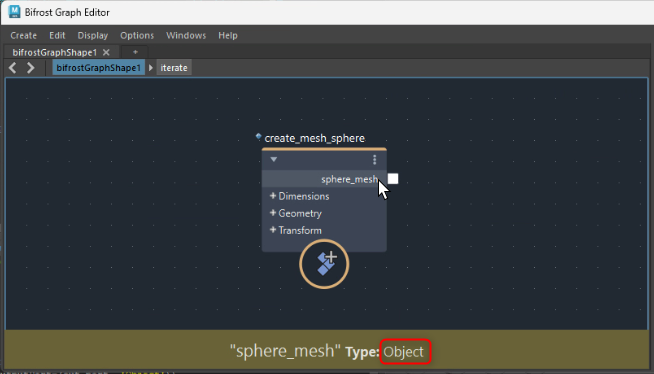Click the Maya app icon in title bar
Image resolution: width=654 pixels, height=374 pixels.
tap(14, 12)
